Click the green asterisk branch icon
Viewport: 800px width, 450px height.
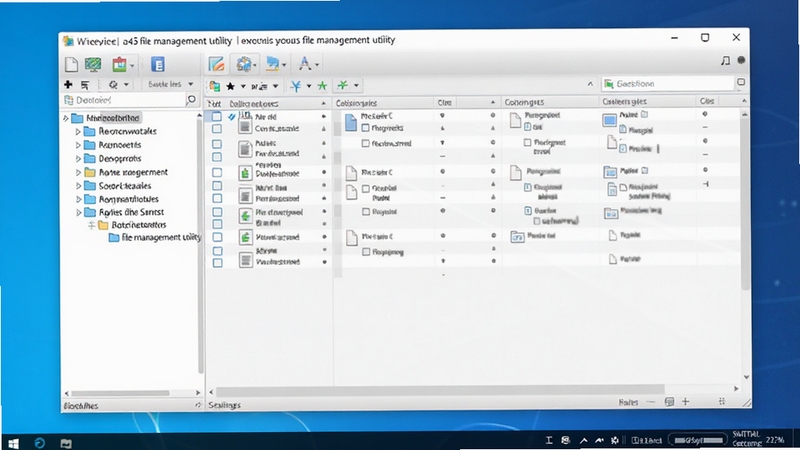[343, 85]
